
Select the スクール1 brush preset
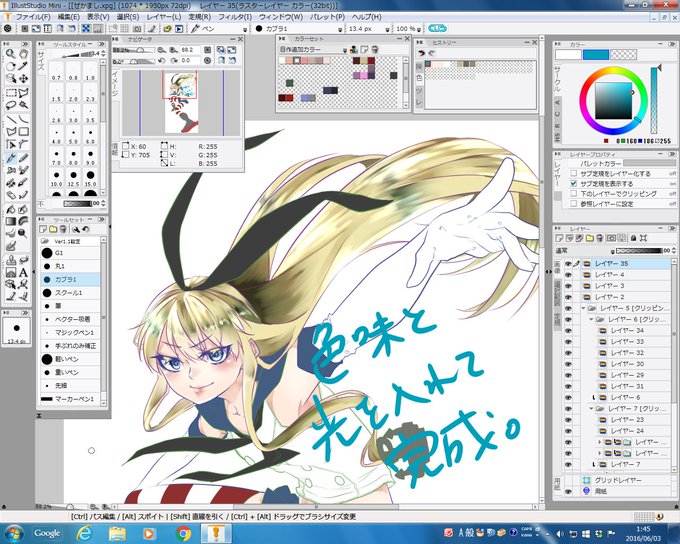(70, 293)
